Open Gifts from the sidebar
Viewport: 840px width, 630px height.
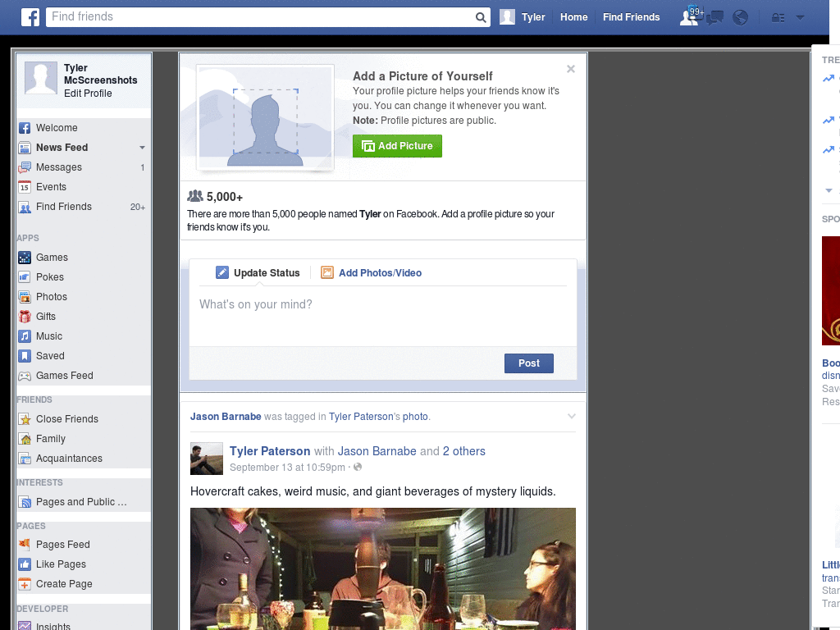pos(25,316)
